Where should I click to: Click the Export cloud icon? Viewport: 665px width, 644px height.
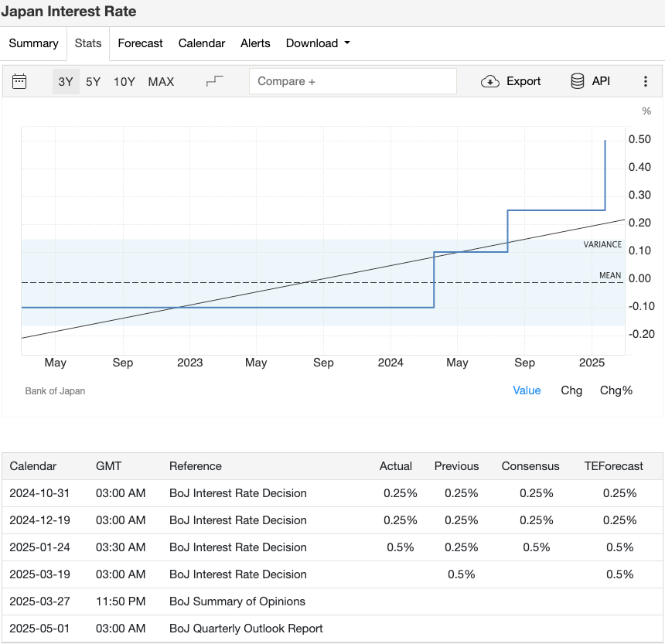[x=490, y=81]
